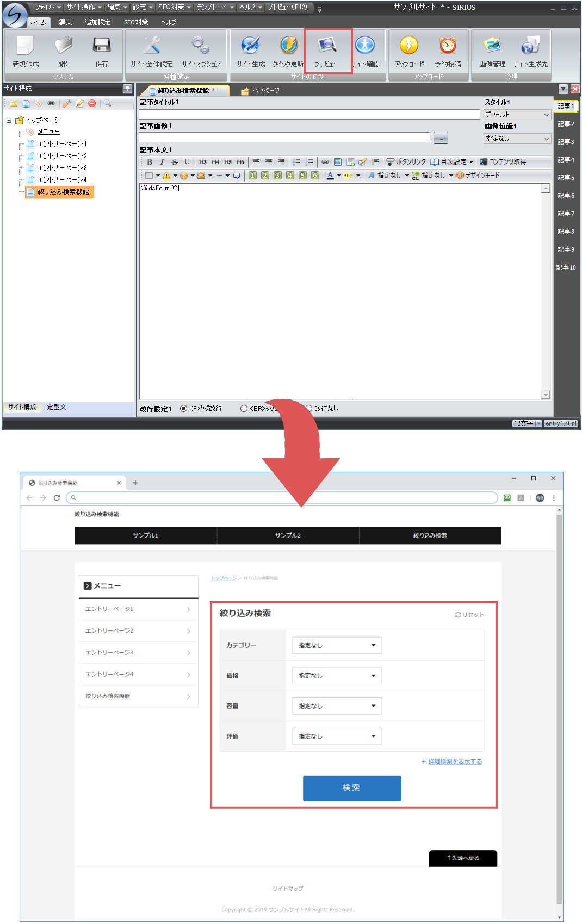Open サイト全体設定 wrench icon
Image resolution: width=582 pixels, height=924 pixels.
(151, 46)
